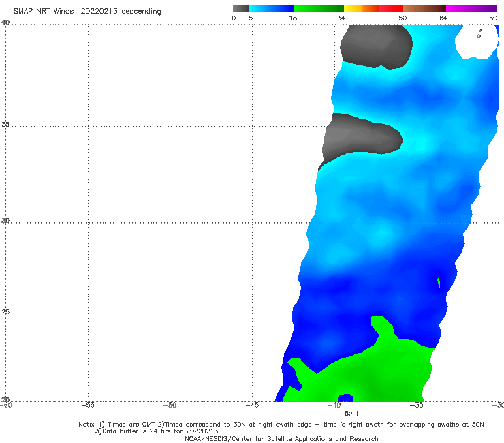Click the longitude label -35
The image size is (504, 443).
click(x=417, y=405)
